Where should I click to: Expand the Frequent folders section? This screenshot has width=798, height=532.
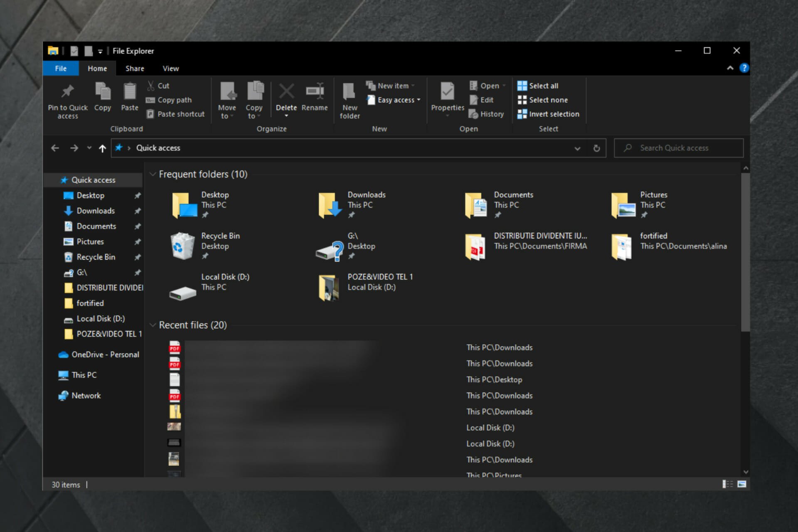(x=153, y=174)
